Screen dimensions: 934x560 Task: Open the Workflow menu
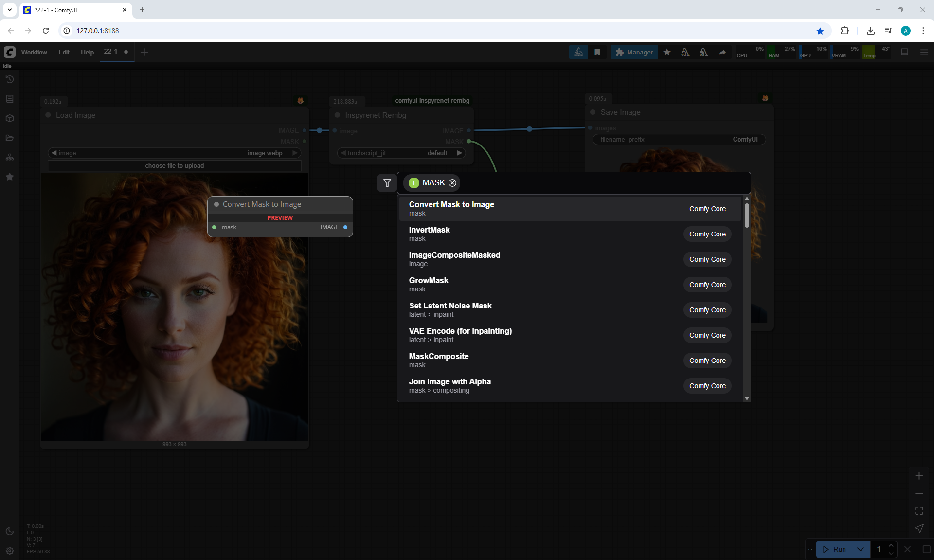(x=34, y=52)
